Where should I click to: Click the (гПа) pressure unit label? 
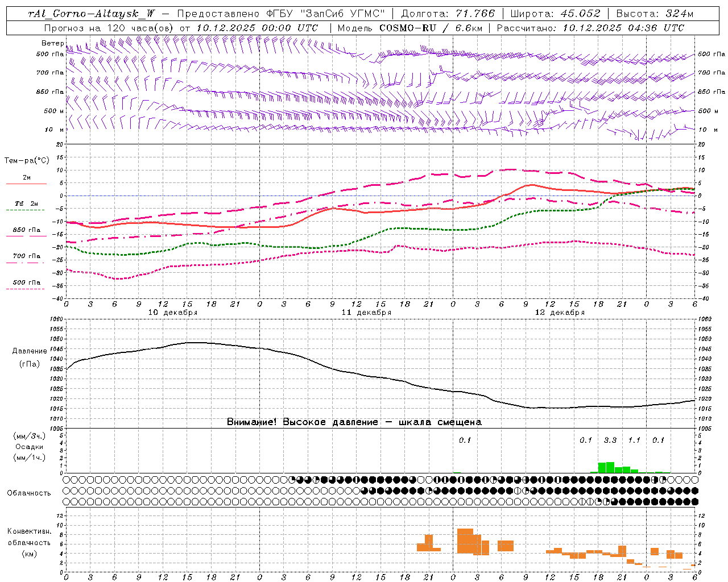pyautogui.click(x=30, y=364)
